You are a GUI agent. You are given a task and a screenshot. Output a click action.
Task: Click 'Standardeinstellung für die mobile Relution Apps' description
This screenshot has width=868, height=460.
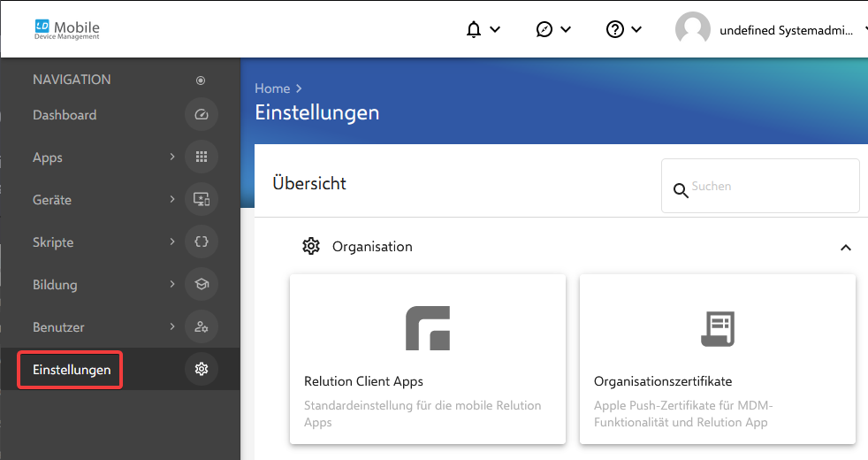[423, 414]
